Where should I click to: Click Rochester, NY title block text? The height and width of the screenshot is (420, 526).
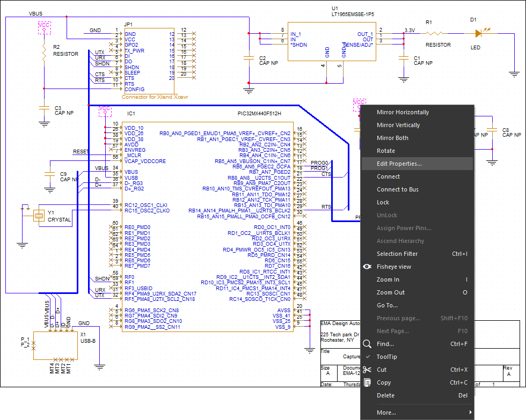337,340
